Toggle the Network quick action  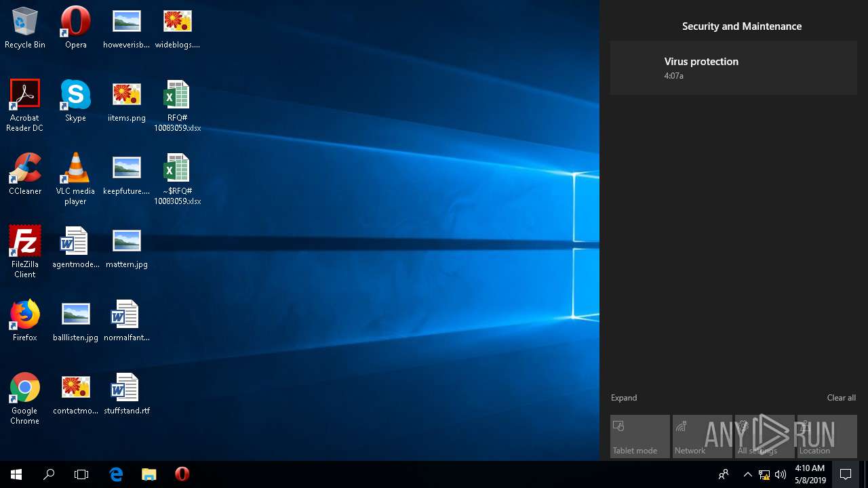(703, 436)
